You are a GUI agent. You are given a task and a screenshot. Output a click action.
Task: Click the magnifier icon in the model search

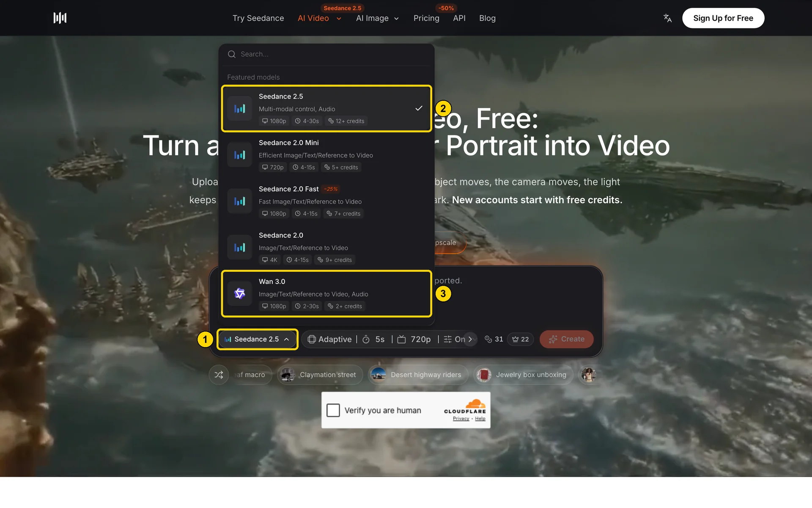click(232, 54)
